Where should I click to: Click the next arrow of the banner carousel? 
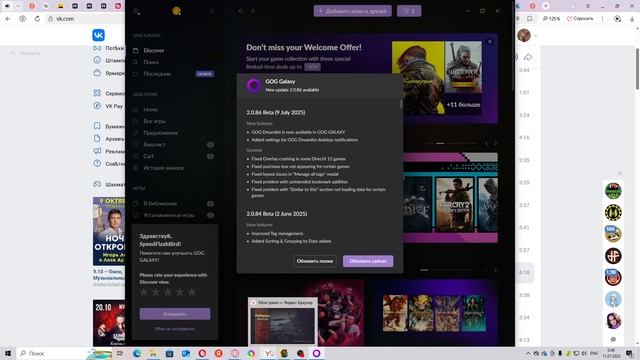pos(496,143)
